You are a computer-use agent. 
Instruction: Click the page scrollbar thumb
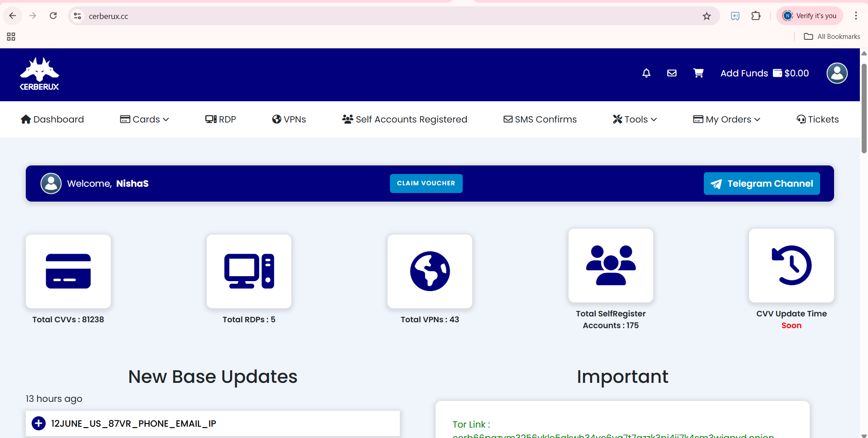click(864, 108)
